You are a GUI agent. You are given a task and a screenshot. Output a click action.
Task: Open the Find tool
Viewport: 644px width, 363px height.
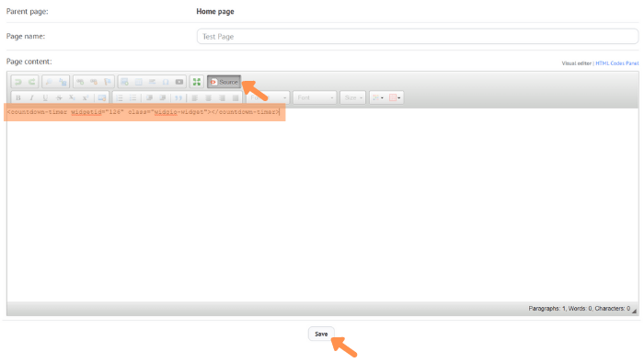[49, 82]
